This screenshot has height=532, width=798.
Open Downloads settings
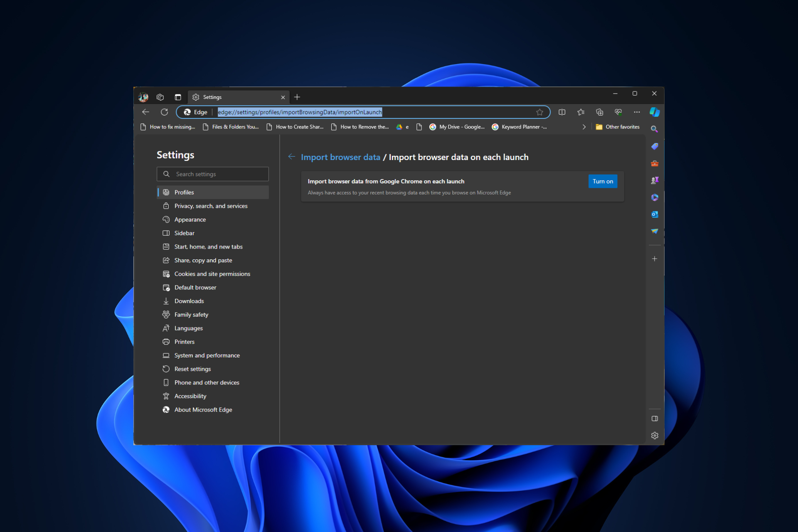(x=213, y=301)
